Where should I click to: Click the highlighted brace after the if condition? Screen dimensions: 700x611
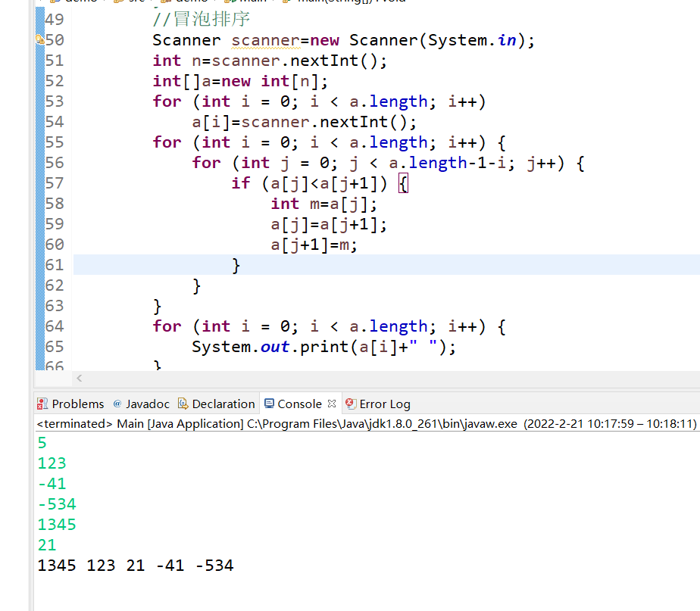(403, 183)
